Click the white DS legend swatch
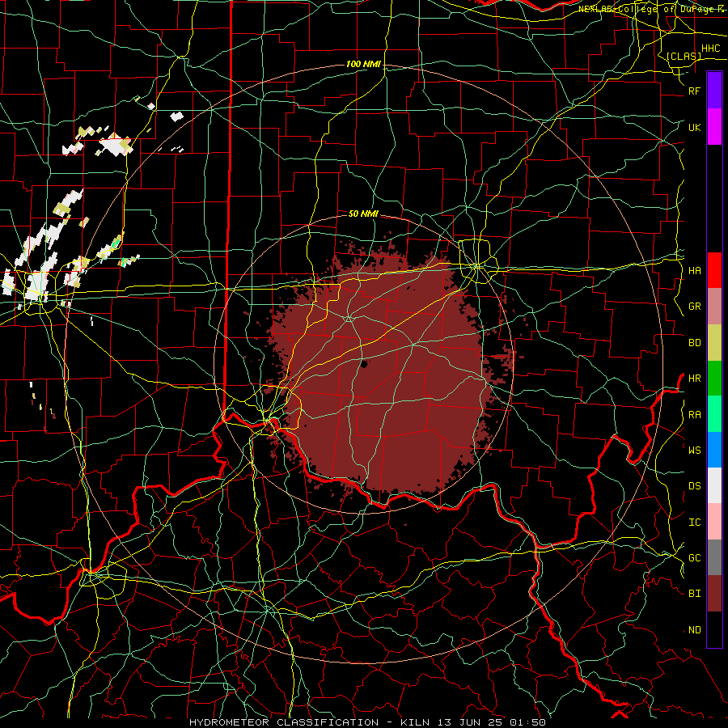This screenshot has height=728, width=728. point(714,485)
